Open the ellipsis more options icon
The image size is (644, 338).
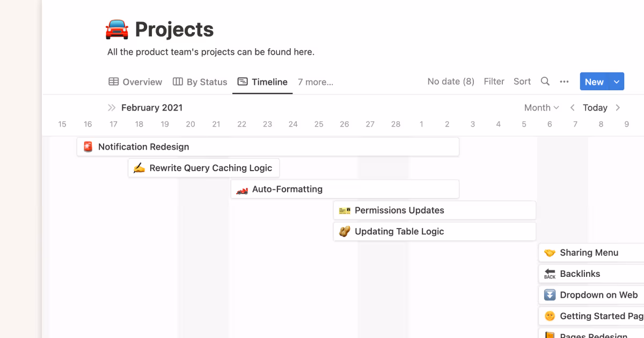(564, 82)
